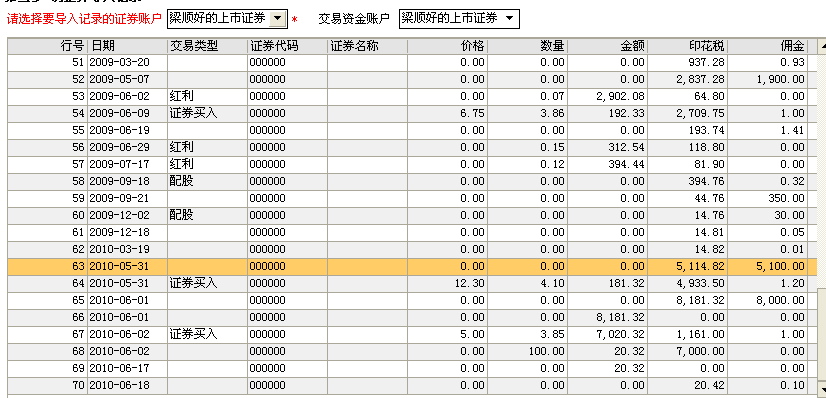
Task: Click the vertical scrollbar thumb
Action: click(822, 335)
